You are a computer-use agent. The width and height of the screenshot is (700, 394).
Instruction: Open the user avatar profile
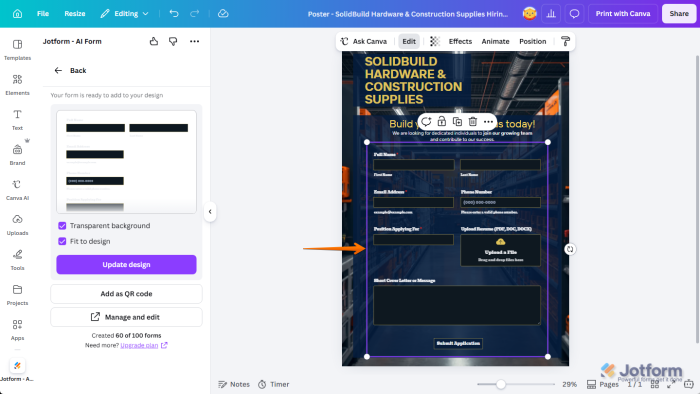click(529, 14)
